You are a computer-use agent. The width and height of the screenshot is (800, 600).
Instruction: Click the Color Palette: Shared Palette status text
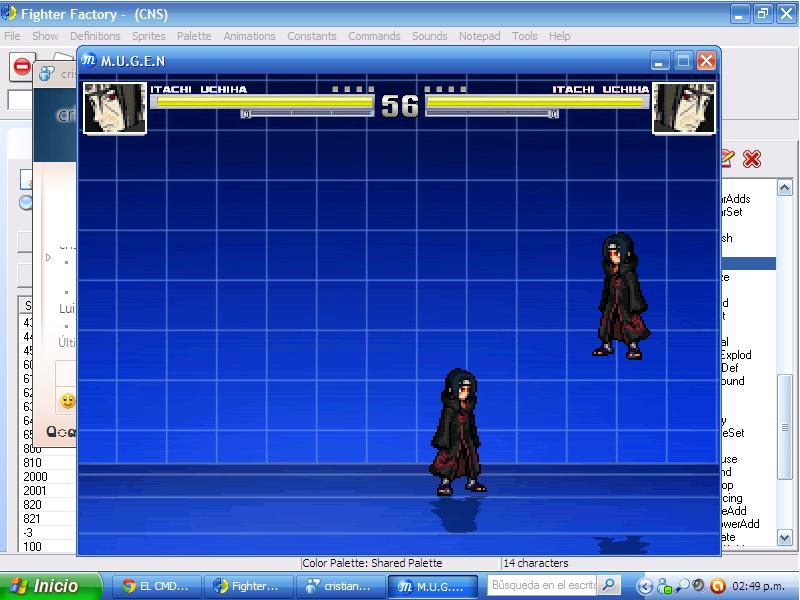(x=372, y=563)
